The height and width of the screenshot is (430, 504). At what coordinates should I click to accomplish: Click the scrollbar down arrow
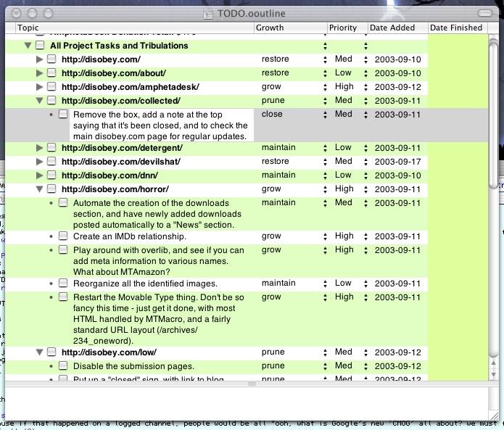pyautogui.click(x=493, y=375)
